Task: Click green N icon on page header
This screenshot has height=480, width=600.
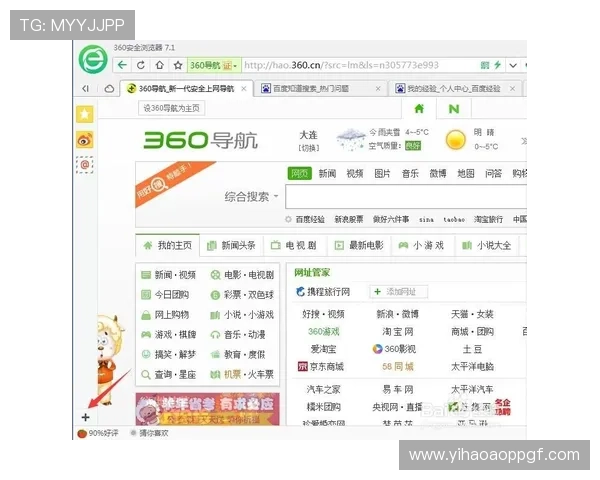Action: [x=454, y=109]
